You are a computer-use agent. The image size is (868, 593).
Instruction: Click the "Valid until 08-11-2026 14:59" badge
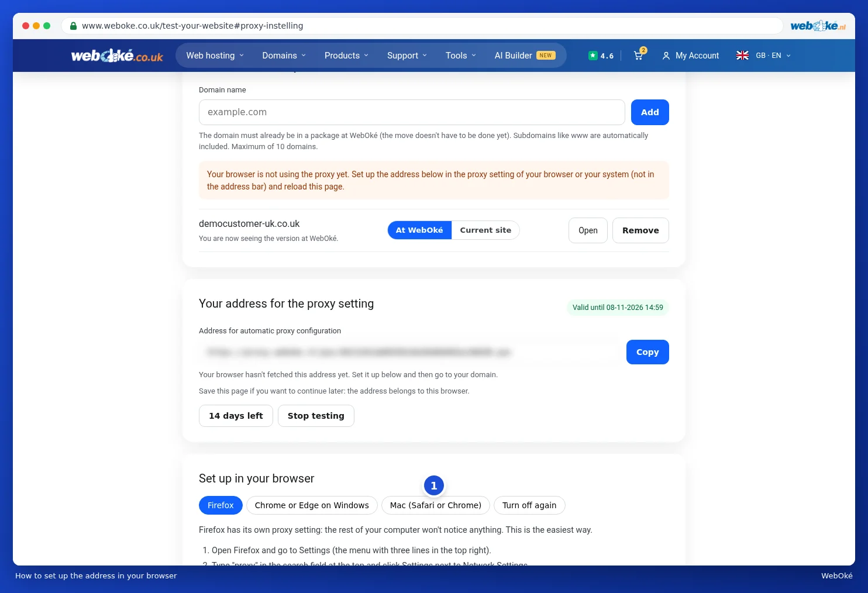(x=618, y=308)
